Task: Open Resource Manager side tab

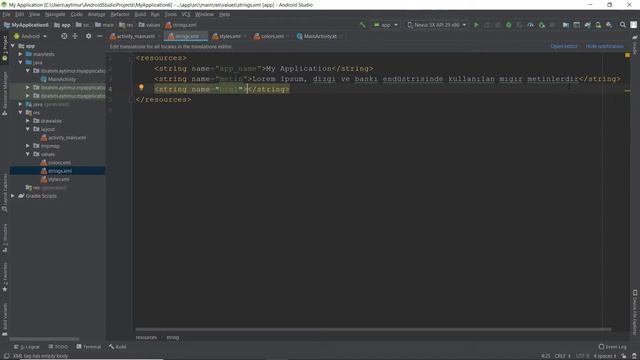Action: [4, 94]
